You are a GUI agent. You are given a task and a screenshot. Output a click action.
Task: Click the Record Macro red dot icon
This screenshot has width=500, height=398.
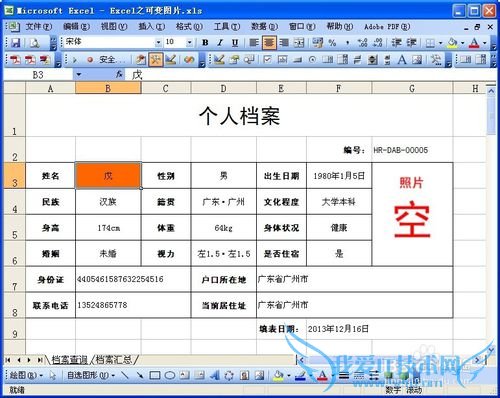coord(90,60)
